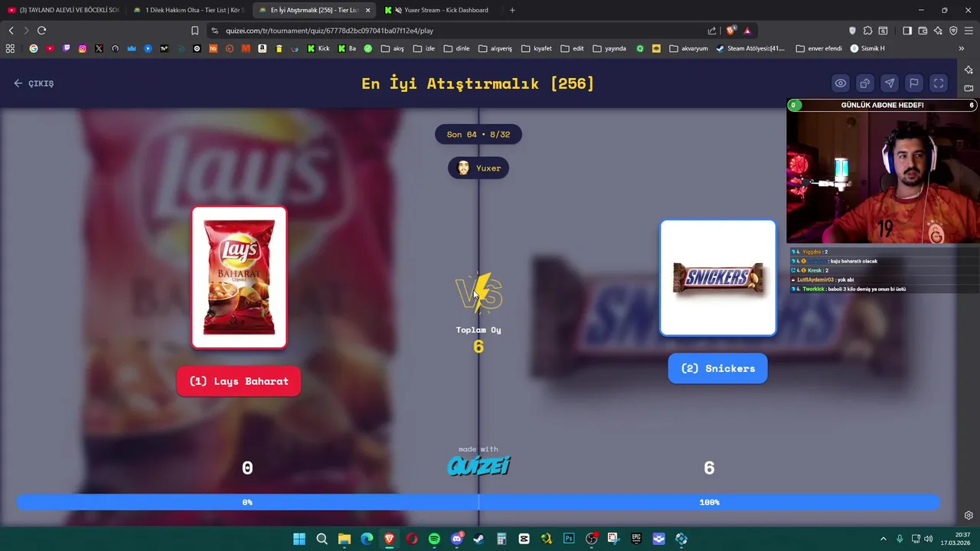
Task: Toggle the browser sidebar panel
Action: 907,31
